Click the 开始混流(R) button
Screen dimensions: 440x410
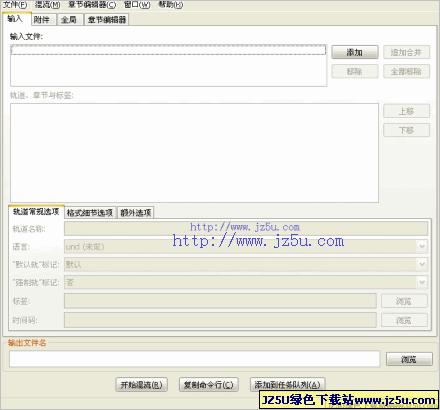point(142,385)
